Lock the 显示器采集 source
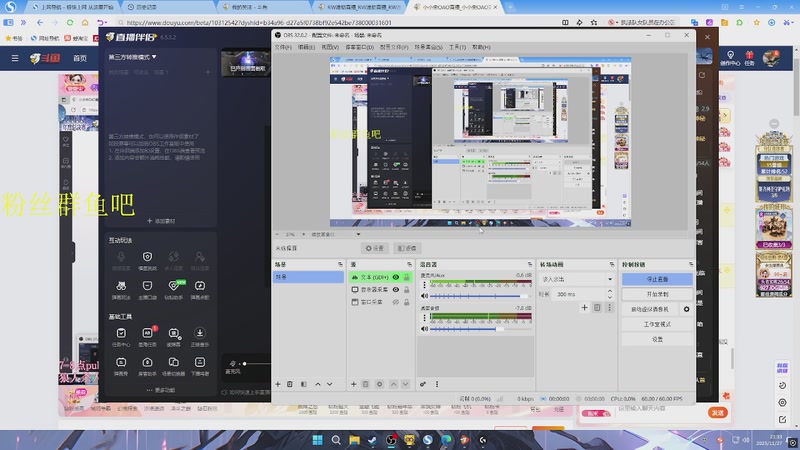Viewport: 800px width, 450px height. pyautogui.click(x=407, y=289)
